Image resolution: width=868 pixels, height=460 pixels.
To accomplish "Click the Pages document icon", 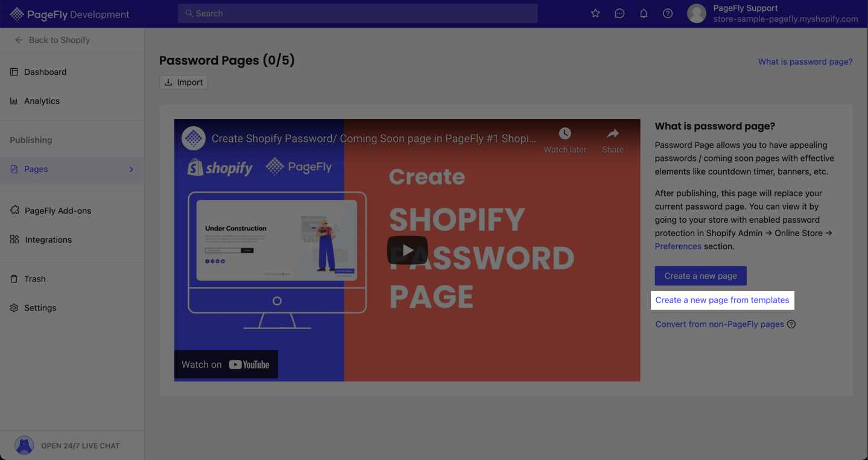I will pos(14,169).
